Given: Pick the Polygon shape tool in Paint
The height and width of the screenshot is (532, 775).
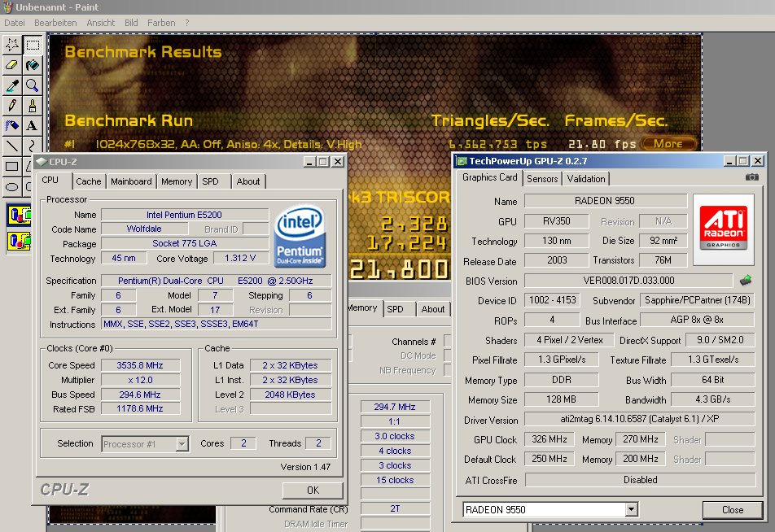Looking at the screenshot, I should [28, 167].
